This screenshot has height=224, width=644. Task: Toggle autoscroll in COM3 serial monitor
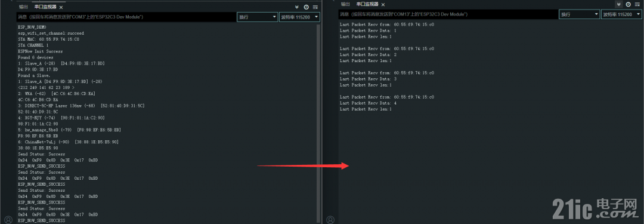pos(298,7)
